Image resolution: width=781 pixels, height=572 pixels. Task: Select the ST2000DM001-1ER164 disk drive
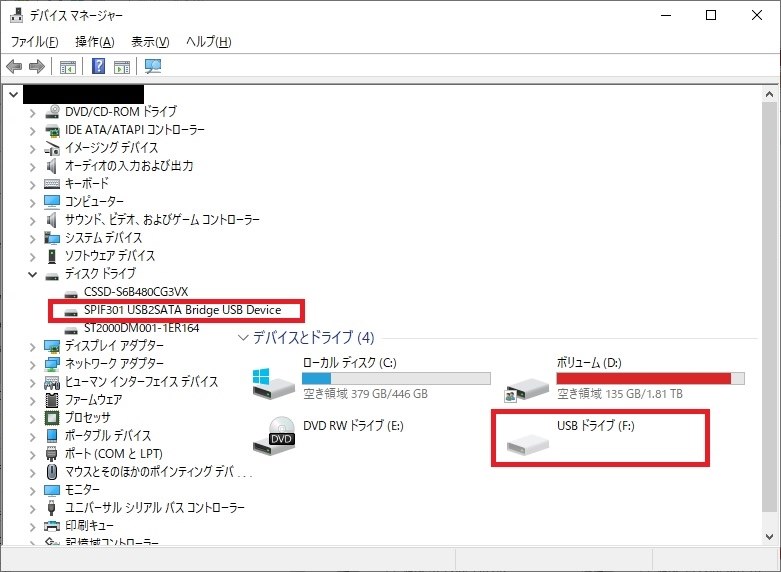click(141, 328)
